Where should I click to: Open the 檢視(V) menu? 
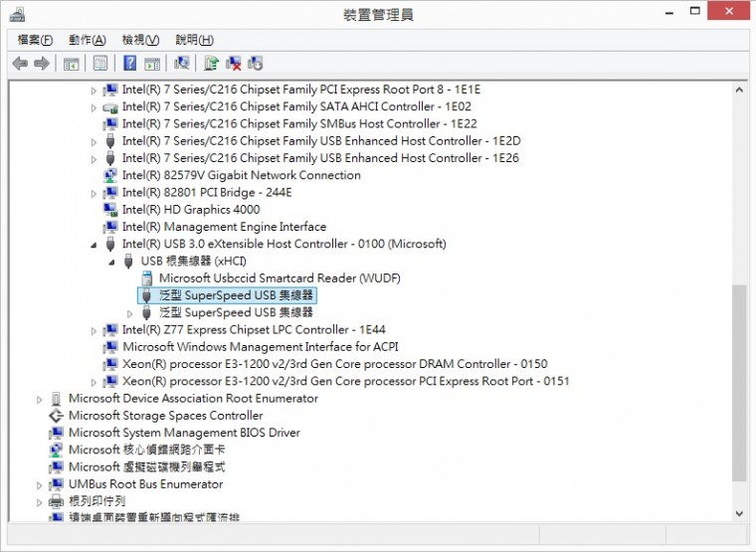tap(140, 40)
